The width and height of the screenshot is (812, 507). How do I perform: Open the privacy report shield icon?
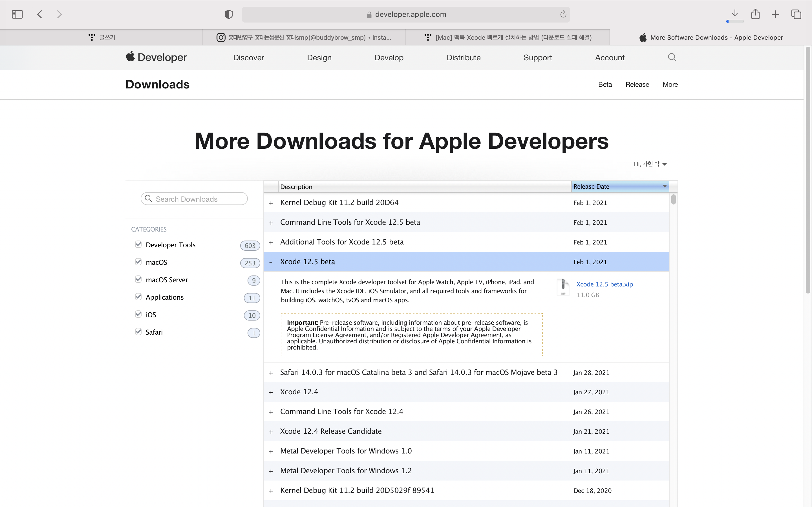coord(228,14)
